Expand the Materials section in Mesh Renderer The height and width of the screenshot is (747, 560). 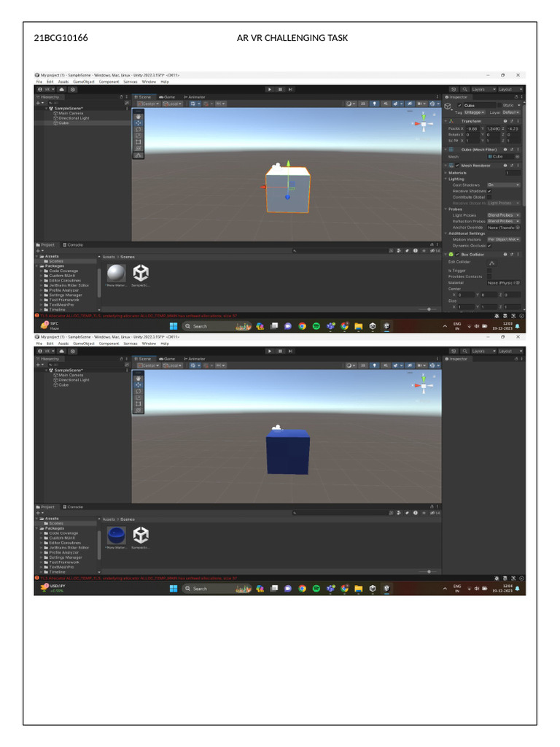pyautogui.click(x=446, y=173)
